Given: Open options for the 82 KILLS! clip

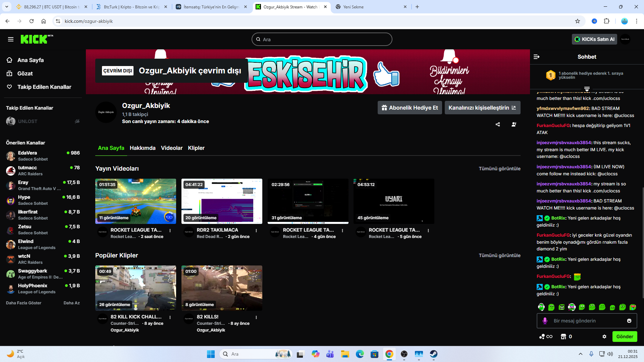Looking at the screenshot, I should 256,317.
